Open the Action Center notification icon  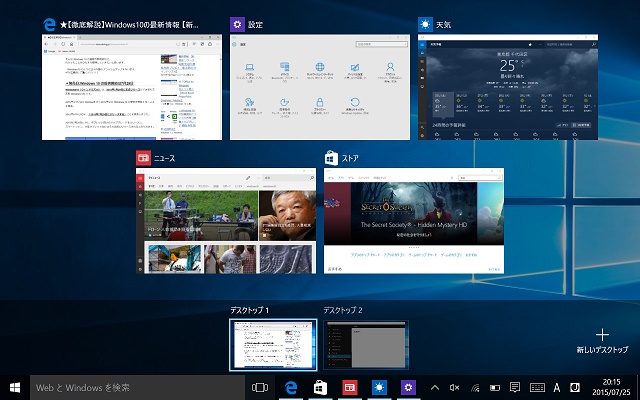(x=515, y=387)
